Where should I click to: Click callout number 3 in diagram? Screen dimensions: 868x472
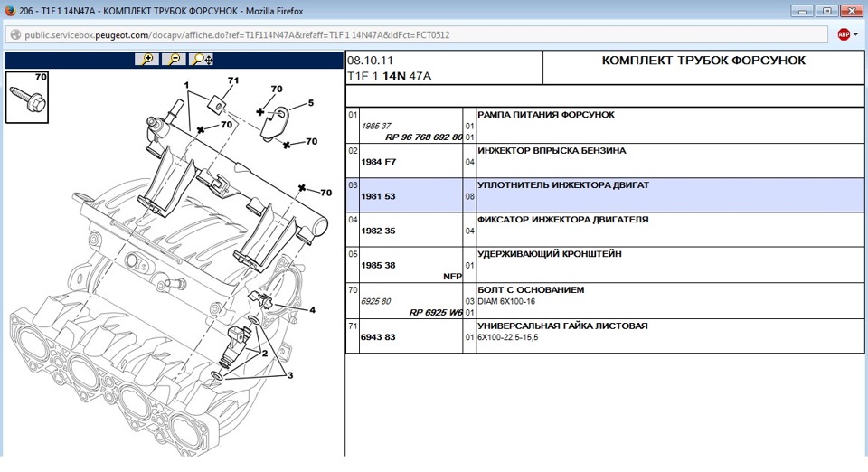tap(290, 375)
